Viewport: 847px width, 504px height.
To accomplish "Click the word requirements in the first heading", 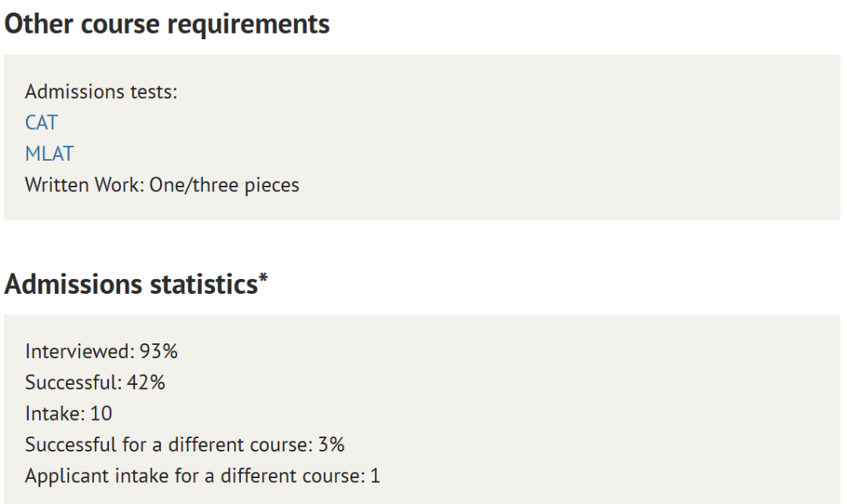I will 249,25.
